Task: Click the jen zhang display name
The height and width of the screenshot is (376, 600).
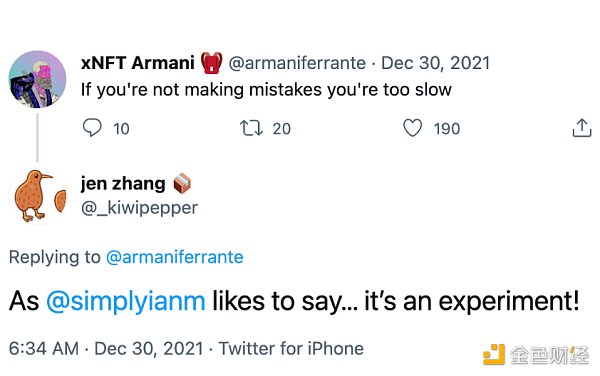Action: (123, 184)
